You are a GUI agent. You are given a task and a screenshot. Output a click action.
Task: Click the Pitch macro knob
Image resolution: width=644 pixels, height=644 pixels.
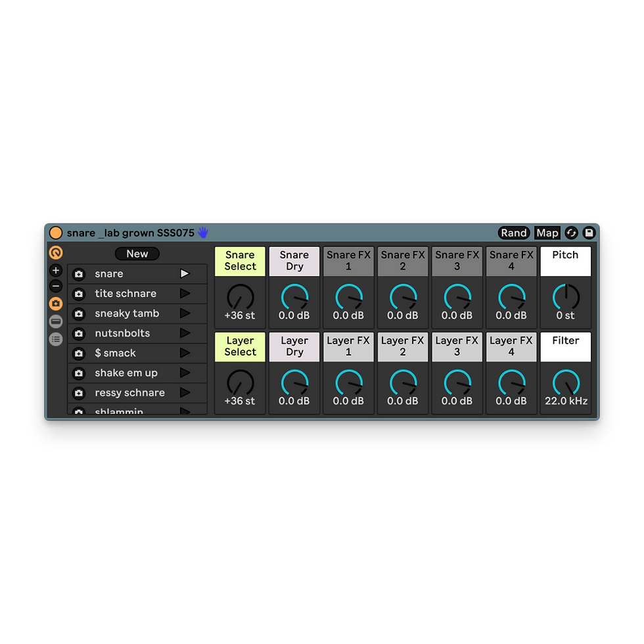pyautogui.click(x=566, y=297)
